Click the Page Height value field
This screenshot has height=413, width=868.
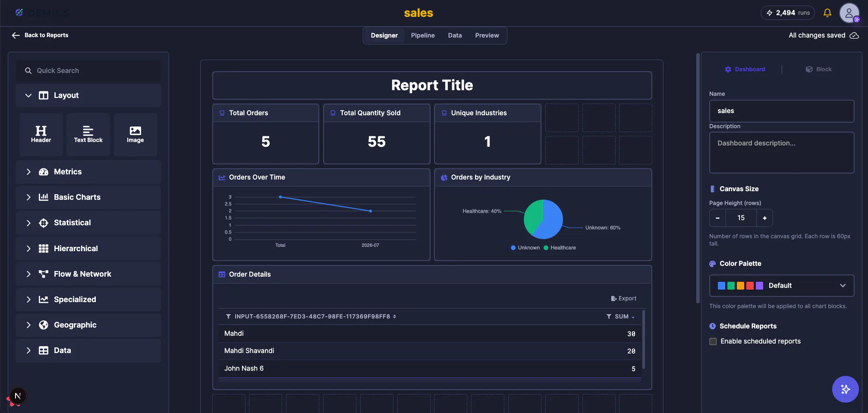coord(741,218)
